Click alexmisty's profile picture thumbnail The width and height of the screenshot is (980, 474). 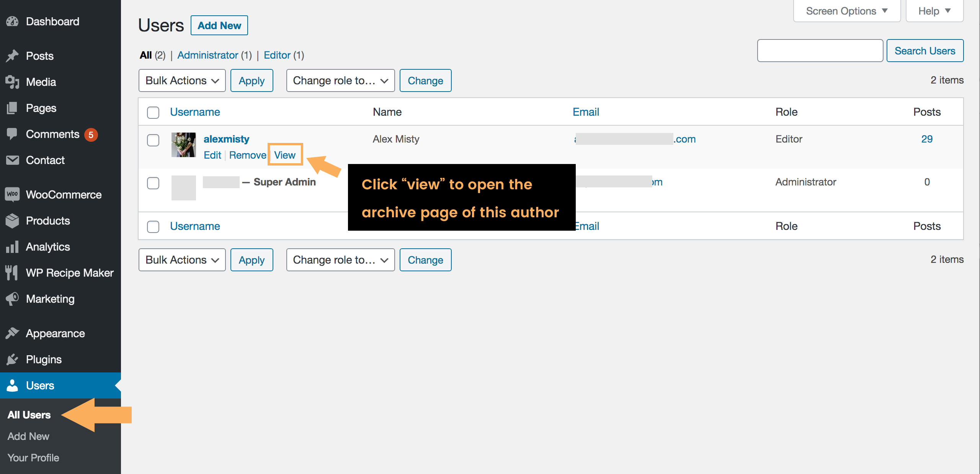[x=184, y=145]
